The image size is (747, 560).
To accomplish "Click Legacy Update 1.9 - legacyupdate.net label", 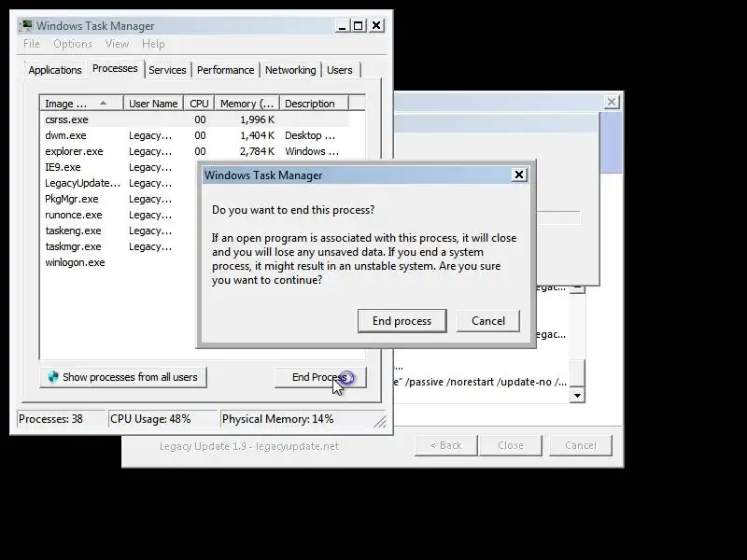I will point(249,446).
